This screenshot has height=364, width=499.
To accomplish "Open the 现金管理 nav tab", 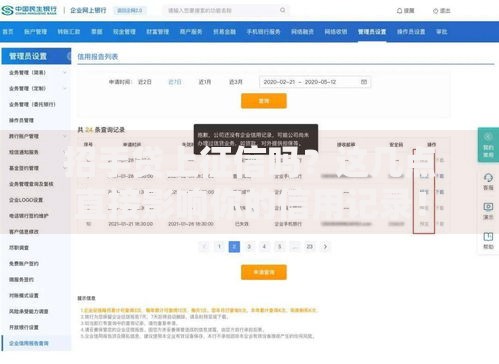I will click(x=124, y=32).
